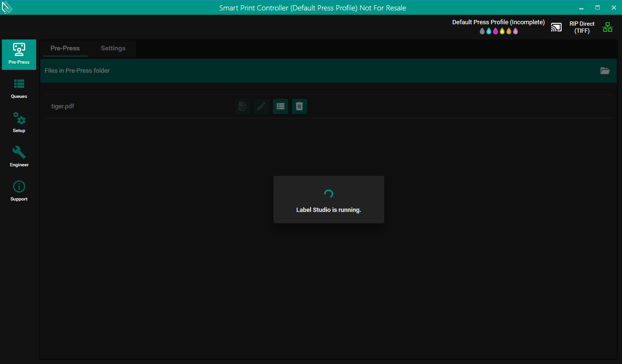Open the Pre-Press folder browse icon
This screenshot has height=364, width=622.
point(605,71)
